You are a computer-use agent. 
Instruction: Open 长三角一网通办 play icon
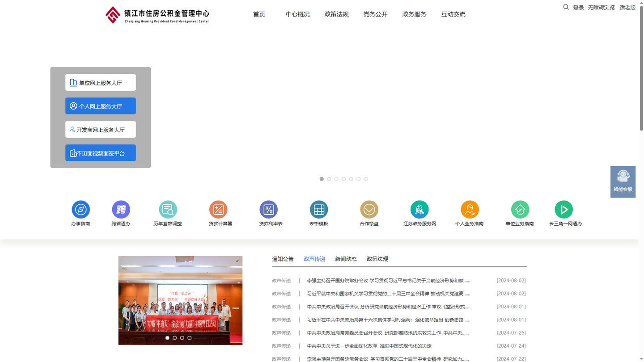[563, 210]
